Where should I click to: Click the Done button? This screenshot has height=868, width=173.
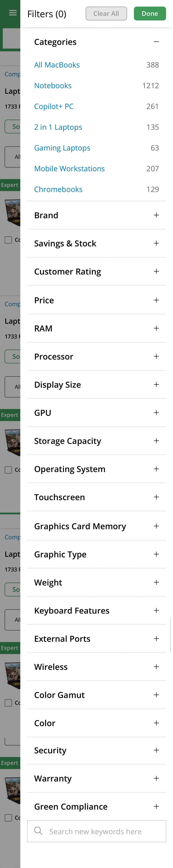[150, 14]
